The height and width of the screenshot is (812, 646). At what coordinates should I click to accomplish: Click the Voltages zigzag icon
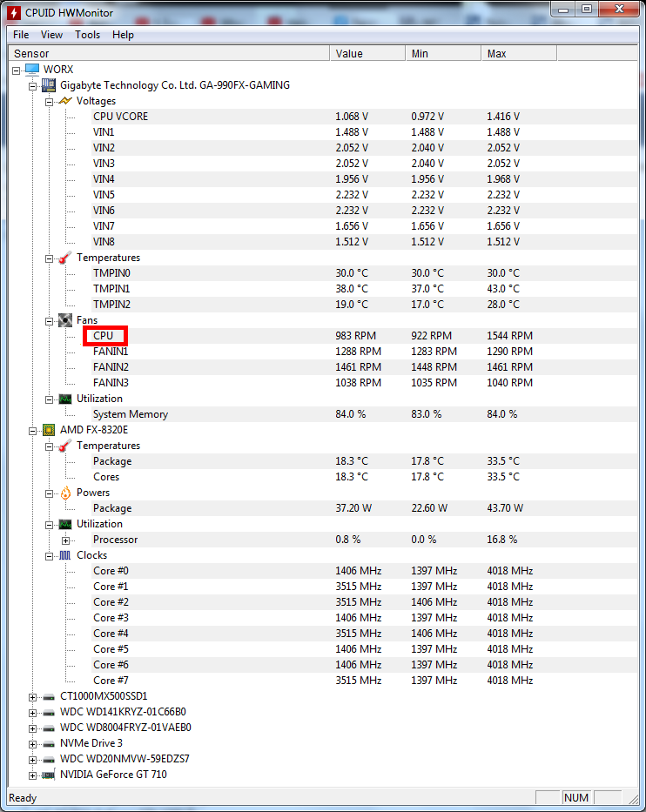(65, 100)
